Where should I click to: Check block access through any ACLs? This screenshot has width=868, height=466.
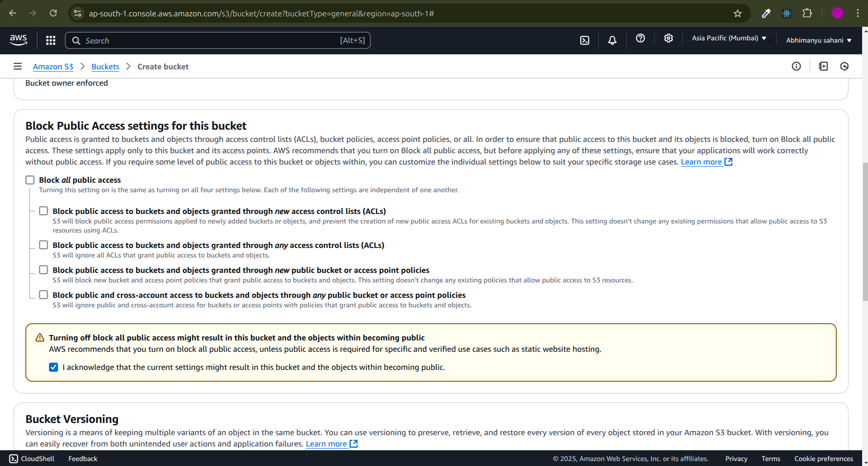[x=44, y=245]
